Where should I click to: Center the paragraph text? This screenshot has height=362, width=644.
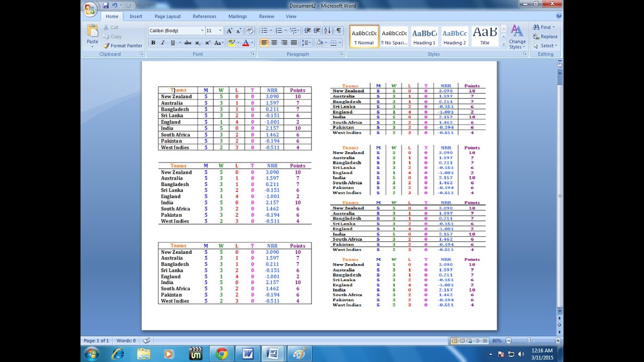[x=274, y=43]
